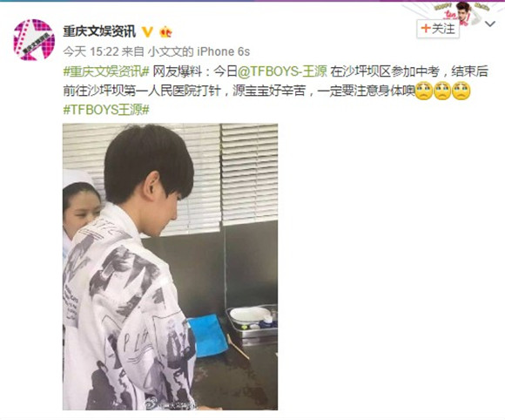This screenshot has height=420, width=505.
Task: Click the blue folder in the photo
Action: (208, 335)
